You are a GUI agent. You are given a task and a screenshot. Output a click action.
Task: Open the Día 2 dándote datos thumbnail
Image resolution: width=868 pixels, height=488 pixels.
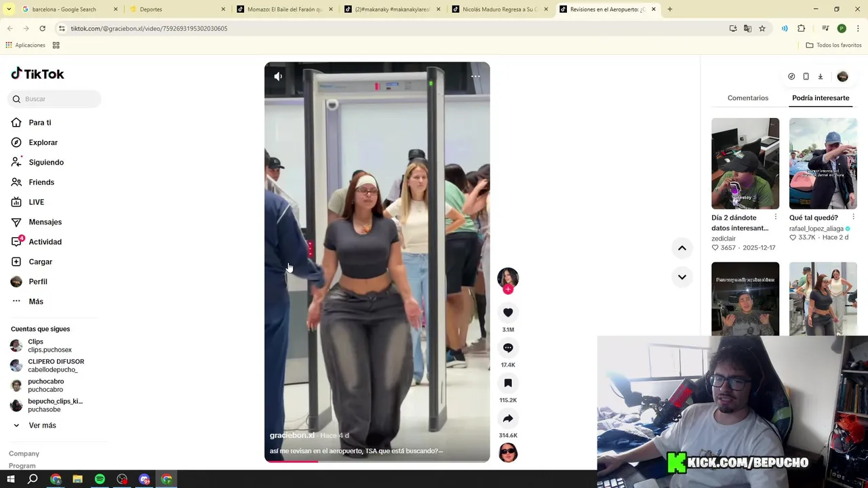745,163
